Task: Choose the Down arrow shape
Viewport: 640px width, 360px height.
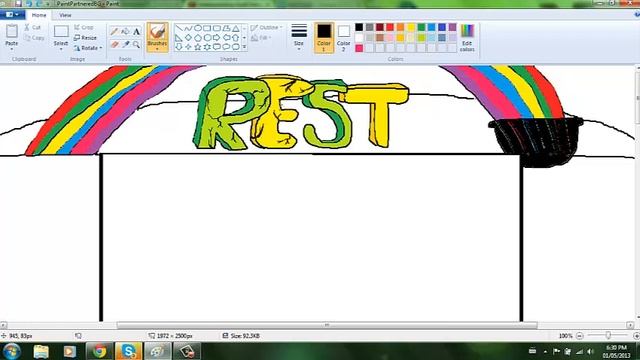Action: 179,47
